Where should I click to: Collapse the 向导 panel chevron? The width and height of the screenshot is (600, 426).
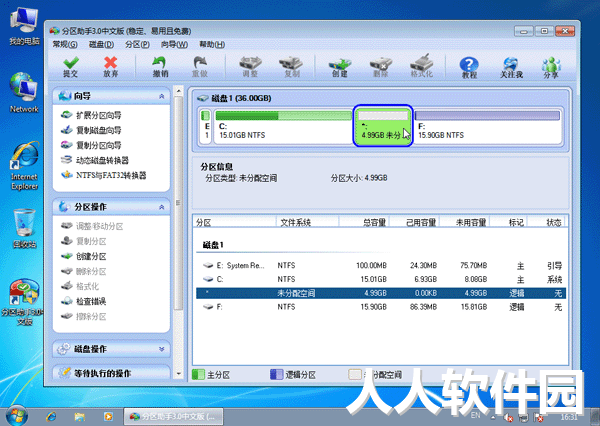(161, 96)
